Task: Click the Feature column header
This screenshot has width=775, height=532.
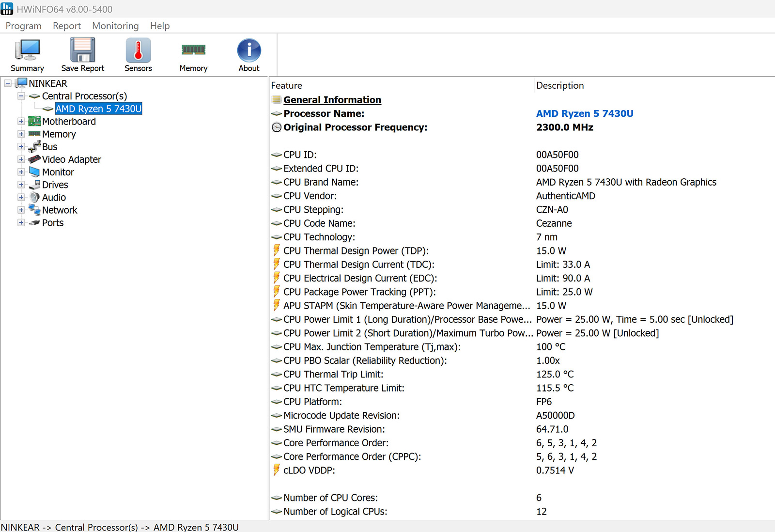Action: [402, 85]
